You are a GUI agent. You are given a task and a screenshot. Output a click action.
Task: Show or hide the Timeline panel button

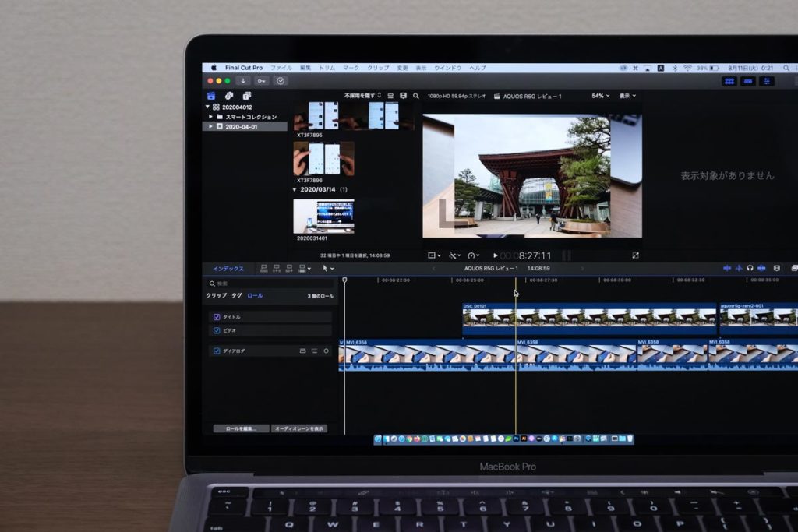coord(748,81)
